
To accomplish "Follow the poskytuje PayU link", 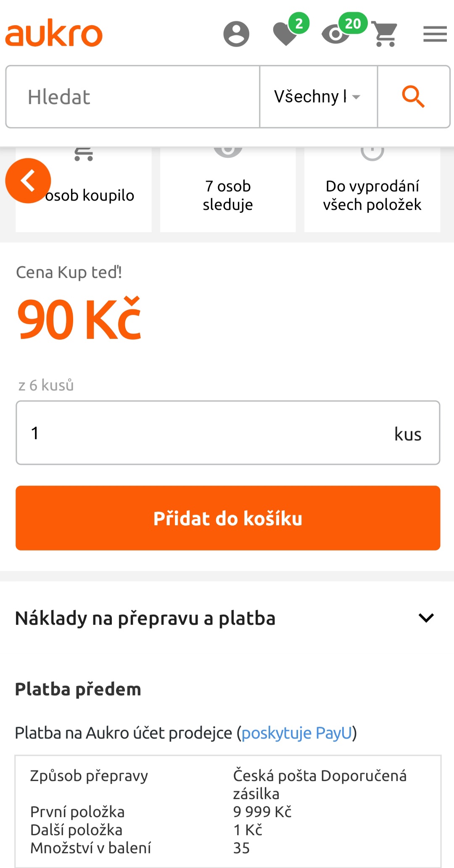I will (296, 733).
